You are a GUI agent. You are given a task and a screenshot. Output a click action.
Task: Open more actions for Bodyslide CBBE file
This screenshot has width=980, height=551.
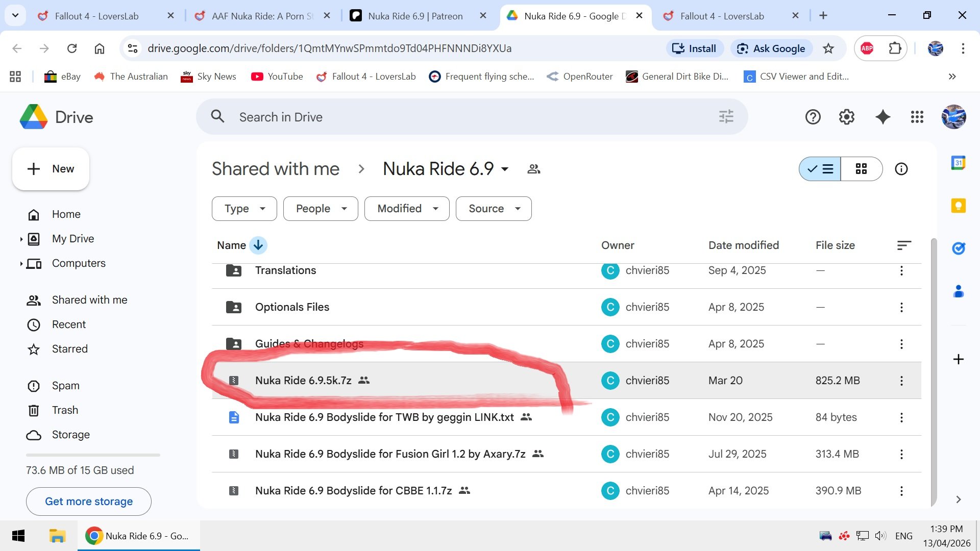[901, 491]
